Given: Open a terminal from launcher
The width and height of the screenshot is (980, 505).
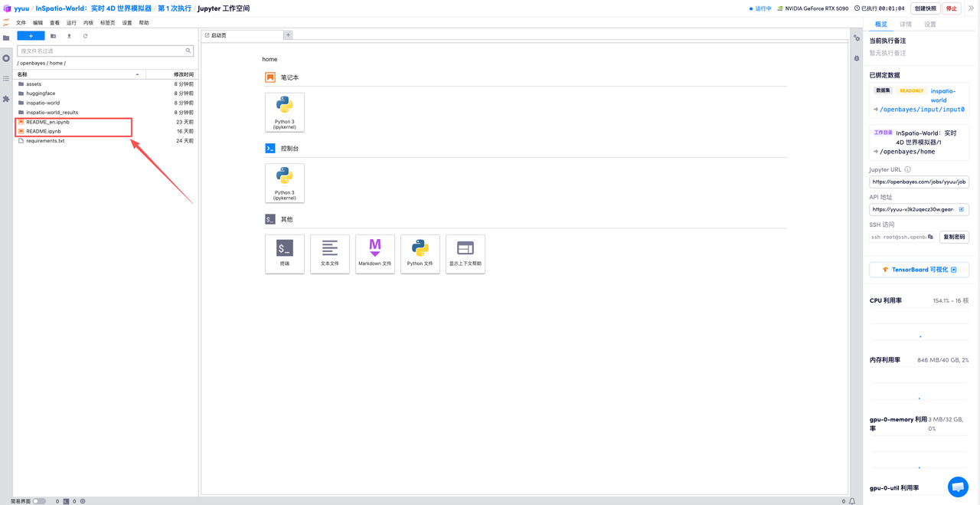Looking at the screenshot, I should (285, 254).
